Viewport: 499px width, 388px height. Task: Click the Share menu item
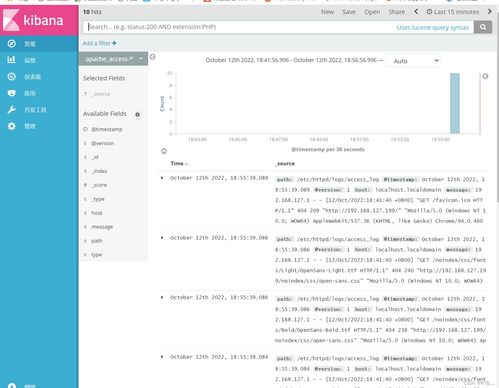click(x=396, y=12)
